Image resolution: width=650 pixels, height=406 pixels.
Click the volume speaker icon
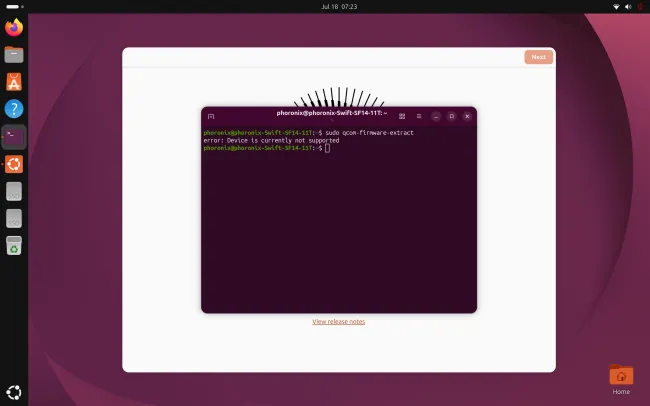tap(628, 7)
